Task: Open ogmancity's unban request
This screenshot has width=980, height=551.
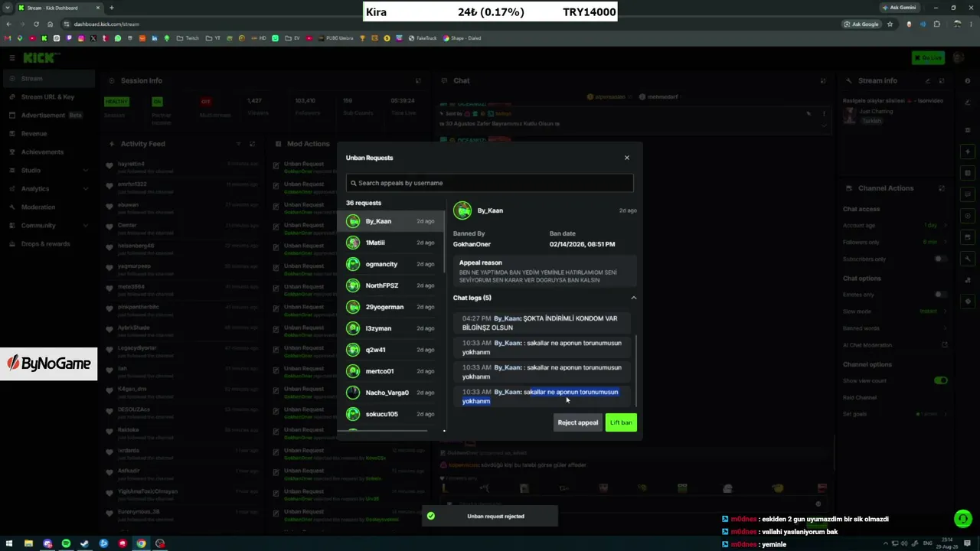Action: click(x=391, y=264)
